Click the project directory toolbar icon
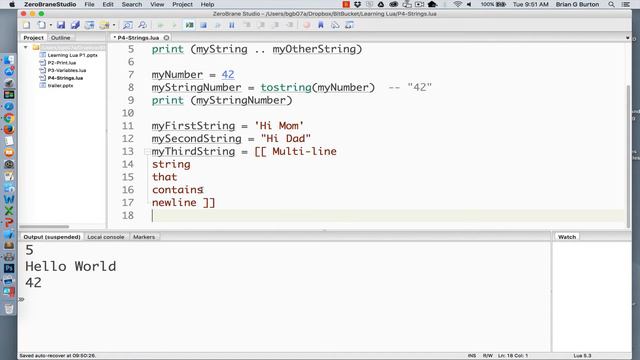The height and width of the screenshot is (360, 640). [89, 25]
